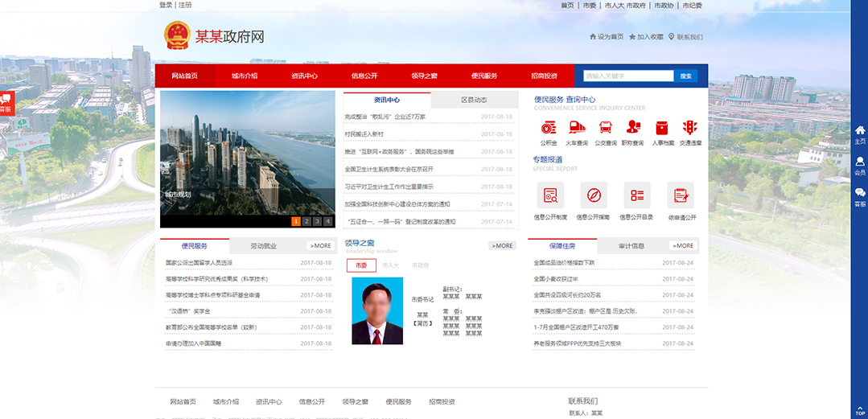Expand >MORE beside 劳动就业 tab

click(319, 245)
